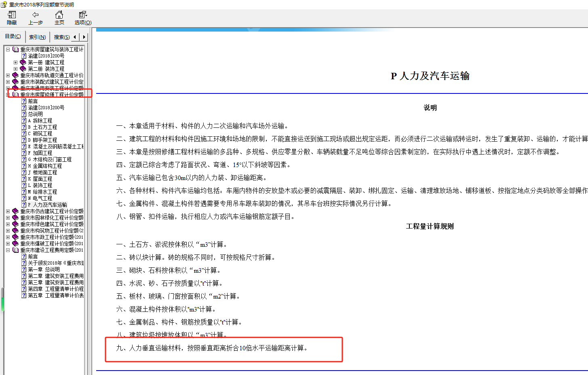Open the E 混凝土及钢筋混凝土工程 topic
The image size is (588, 375).
click(56, 146)
